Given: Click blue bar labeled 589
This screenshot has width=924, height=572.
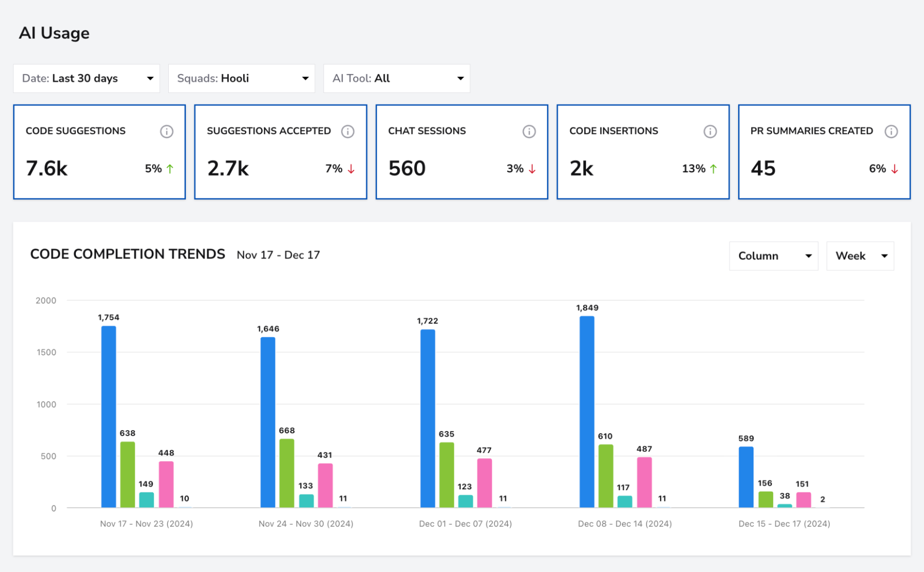Looking at the screenshot, I should (x=746, y=477).
